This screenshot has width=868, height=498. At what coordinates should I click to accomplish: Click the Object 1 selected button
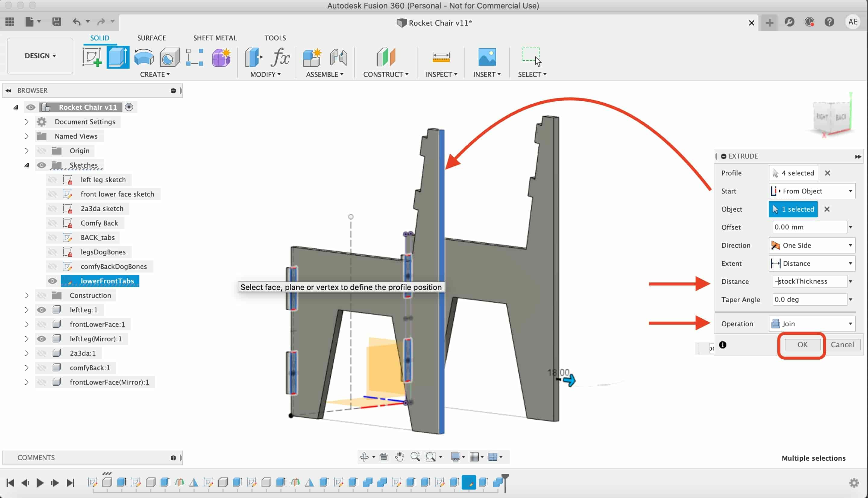pyautogui.click(x=793, y=209)
